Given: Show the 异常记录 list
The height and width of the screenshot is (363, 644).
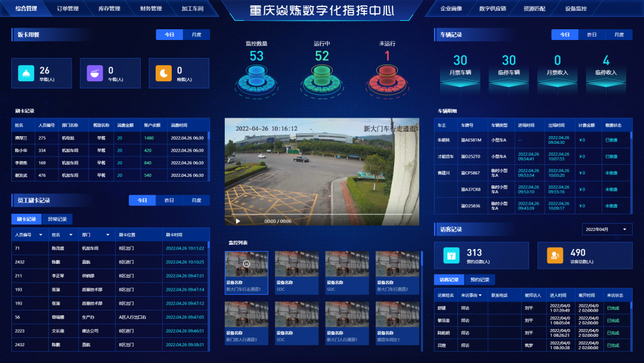Looking at the screenshot, I should point(57,219).
